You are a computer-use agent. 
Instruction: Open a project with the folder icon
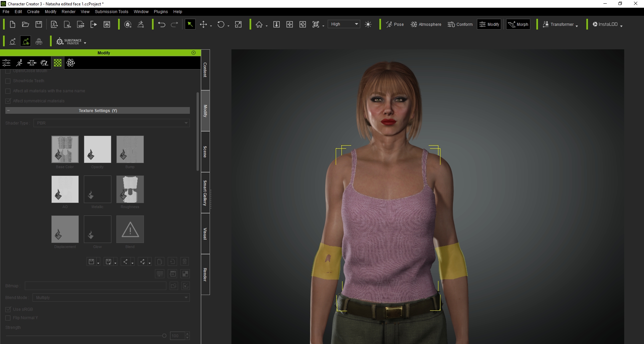[25, 24]
